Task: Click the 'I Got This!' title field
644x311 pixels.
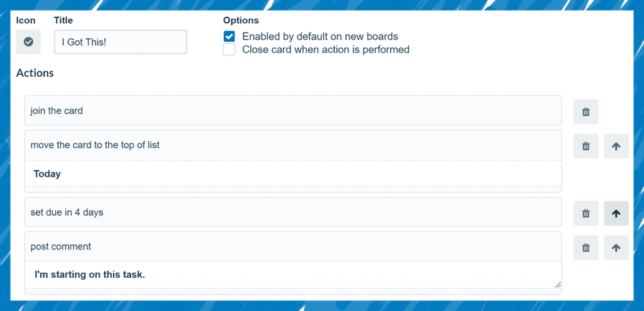Action: pyautogui.click(x=120, y=42)
